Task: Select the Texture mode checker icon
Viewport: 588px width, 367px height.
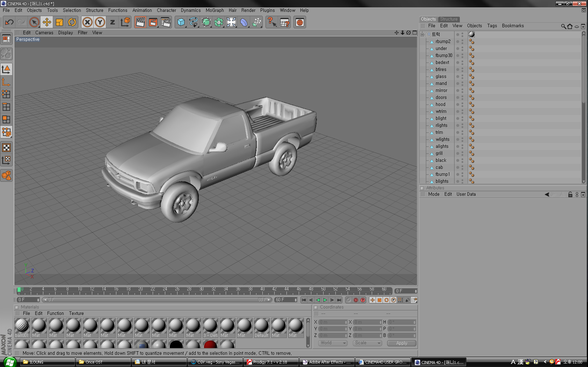Action: (x=7, y=147)
